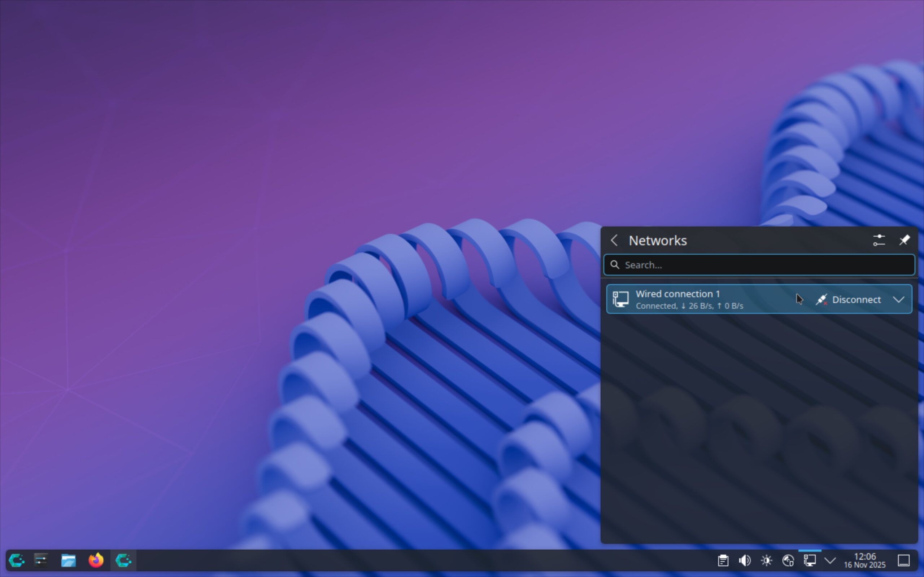The image size is (924, 577).
Task: Launch Firefox browser
Action: (x=96, y=560)
